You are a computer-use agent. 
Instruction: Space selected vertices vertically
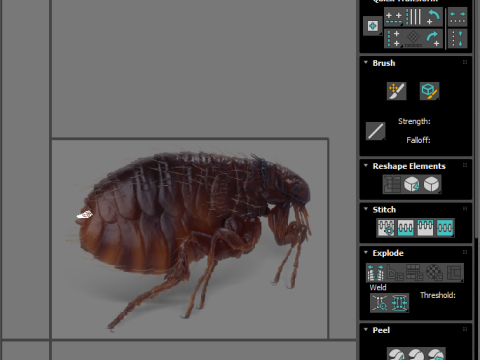[x=457, y=39]
